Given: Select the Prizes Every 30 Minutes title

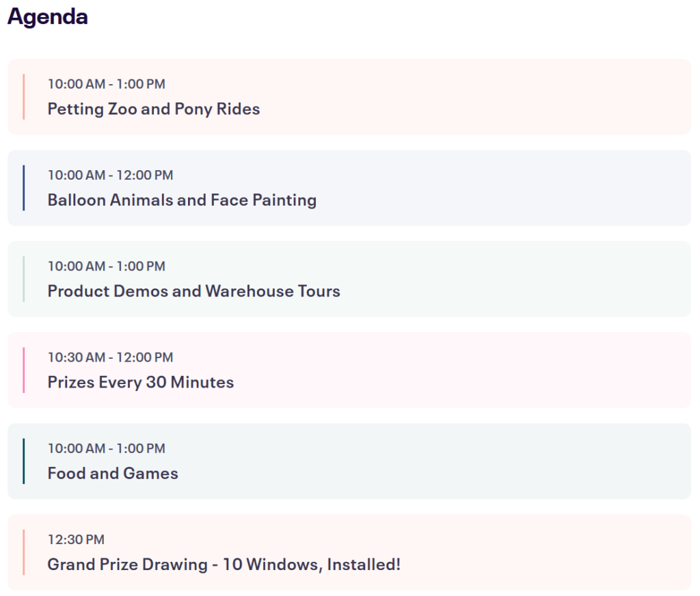Looking at the screenshot, I should click(x=141, y=382).
